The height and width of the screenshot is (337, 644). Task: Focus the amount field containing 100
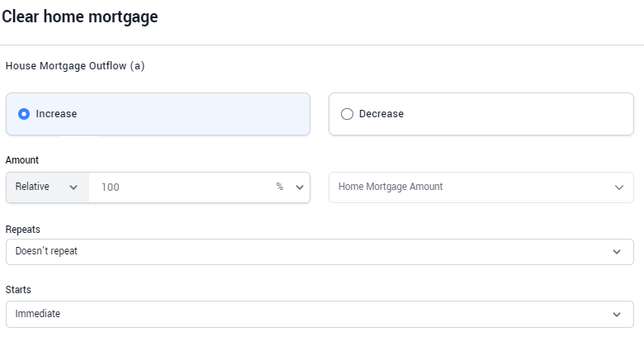coord(181,187)
